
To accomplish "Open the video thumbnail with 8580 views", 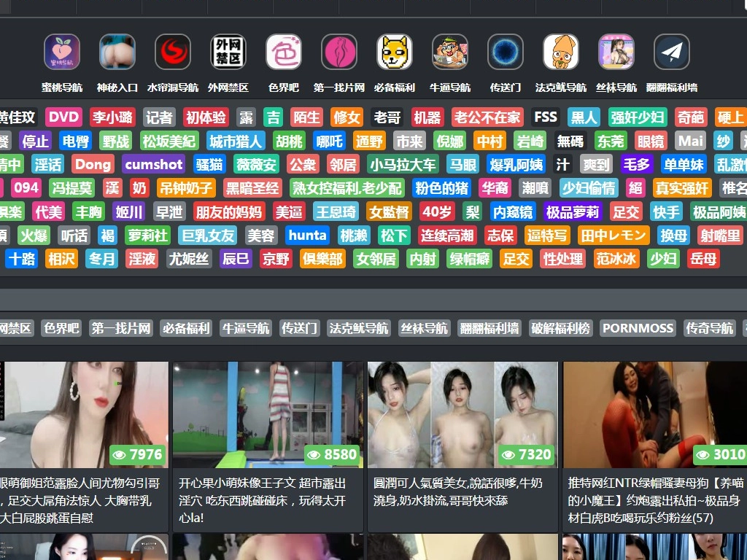I will pos(268,414).
